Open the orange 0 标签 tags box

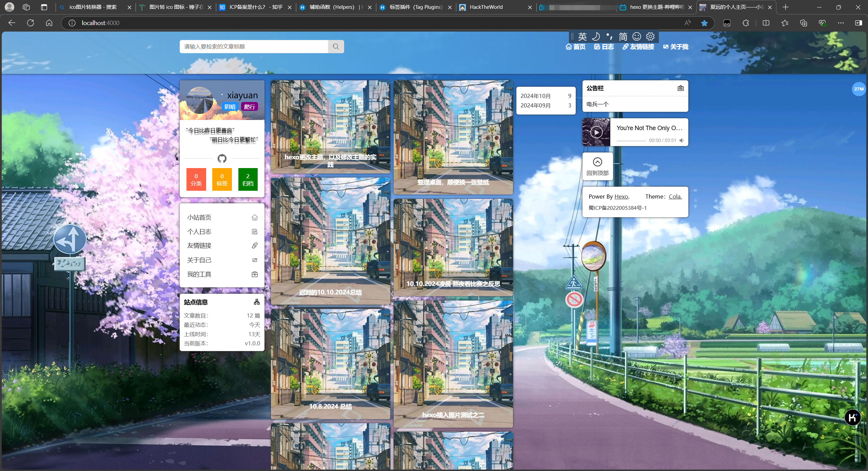click(222, 179)
